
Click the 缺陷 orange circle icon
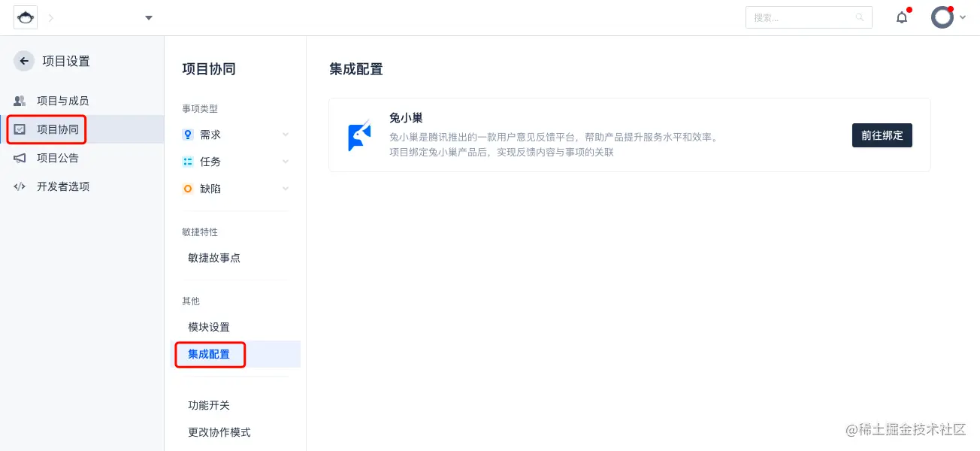pyautogui.click(x=188, y=189)
